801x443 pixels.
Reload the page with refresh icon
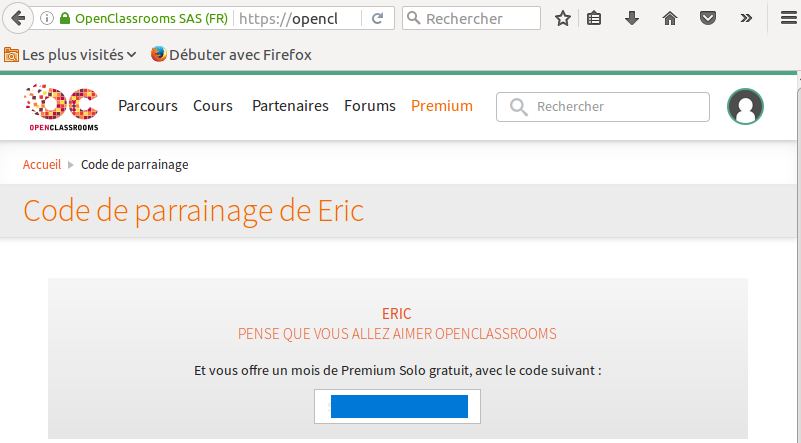(x=377, y=18)
